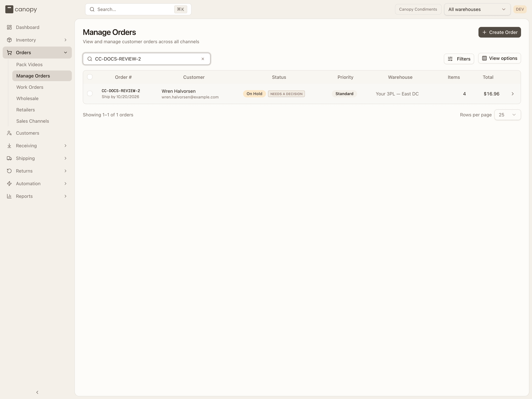Screen dimensions: 532x399
Task: Click the Reports bar chart icon
Action: click(9, 196)
